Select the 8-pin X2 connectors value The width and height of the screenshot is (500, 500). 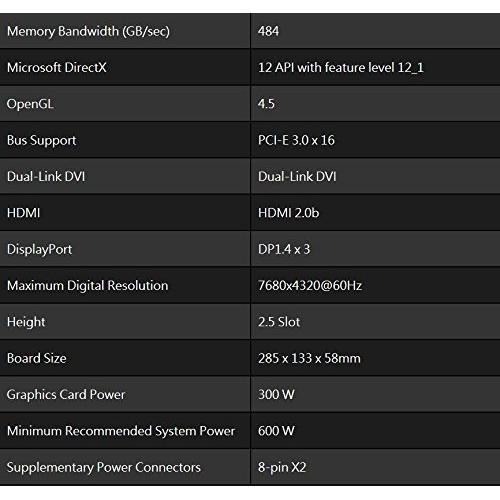282,467
